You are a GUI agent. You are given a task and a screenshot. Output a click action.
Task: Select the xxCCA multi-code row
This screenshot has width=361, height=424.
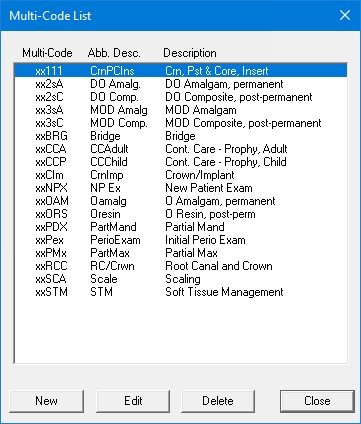tap(181, 149)
